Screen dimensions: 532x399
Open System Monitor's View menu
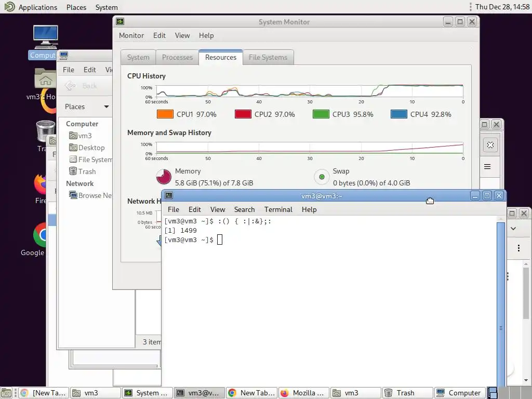coord(182,35)
